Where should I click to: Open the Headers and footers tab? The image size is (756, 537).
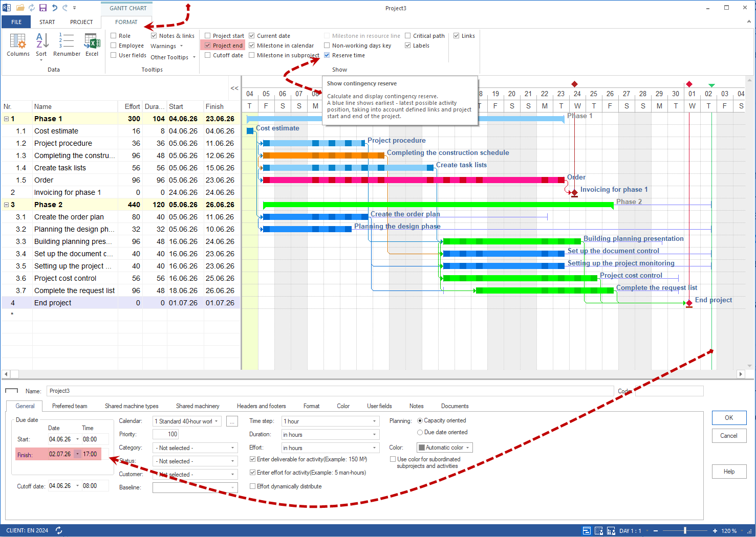(x=262, y=406)
